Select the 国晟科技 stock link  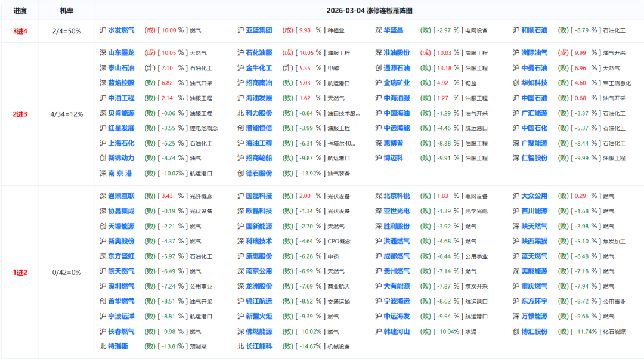click(259, 196)
